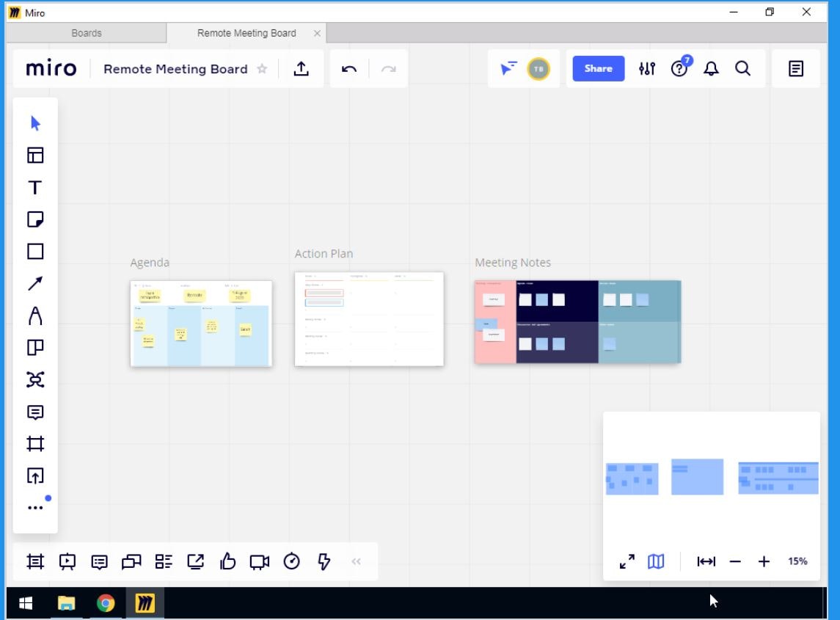Open the notifications bell
This screenshot has width=840, height=620.
click(x=711, y=68)
